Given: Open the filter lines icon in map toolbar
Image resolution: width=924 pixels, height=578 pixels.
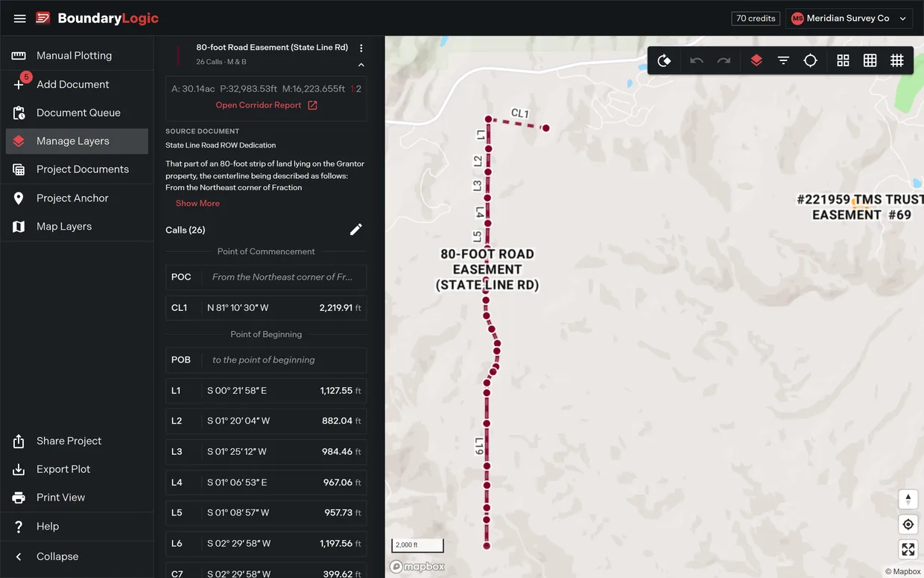Looking at the screenshot, I should click(783, 60).
